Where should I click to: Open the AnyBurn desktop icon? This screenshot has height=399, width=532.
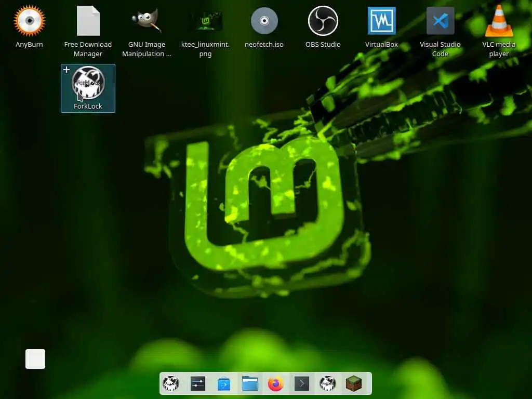click(29, 21)
